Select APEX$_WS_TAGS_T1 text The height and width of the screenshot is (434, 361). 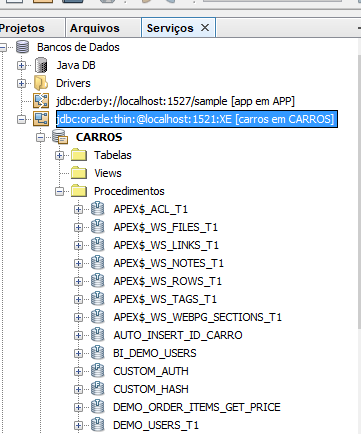pyautogui.click(x=165, y=299)
